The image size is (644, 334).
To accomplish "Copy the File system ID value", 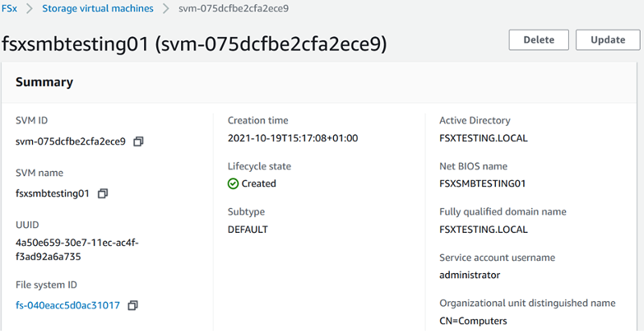I will [x=132, y=305].
